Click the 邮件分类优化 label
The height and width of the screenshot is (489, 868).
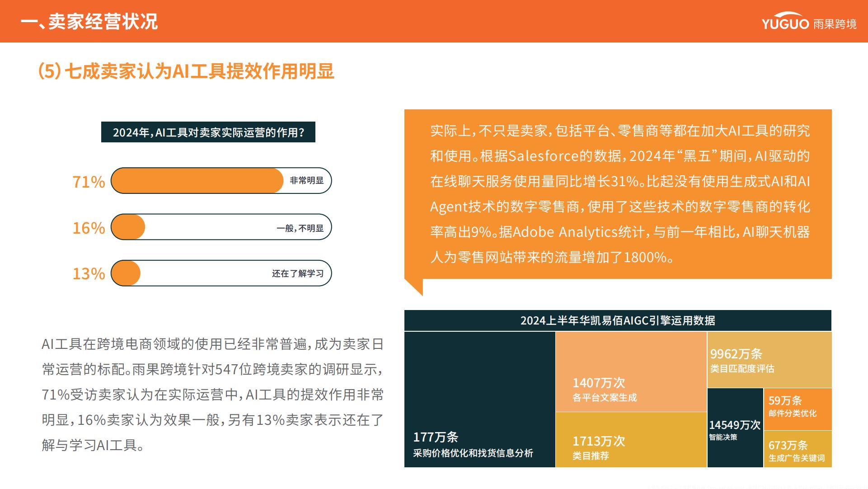click(x=793, y=413)
